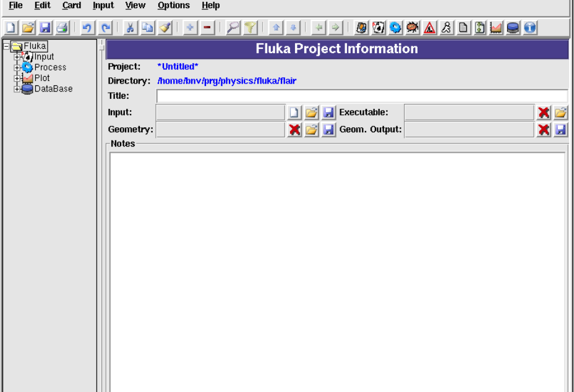
Task: Move card up with up arrow icon
Action: click(x=276, y=27)
